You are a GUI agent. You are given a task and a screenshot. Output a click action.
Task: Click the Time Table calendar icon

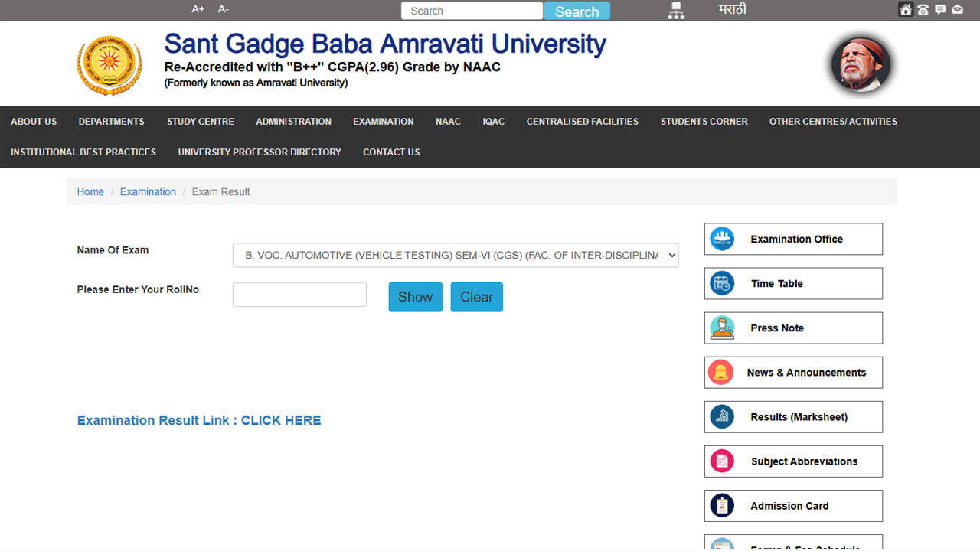(722, 283)
